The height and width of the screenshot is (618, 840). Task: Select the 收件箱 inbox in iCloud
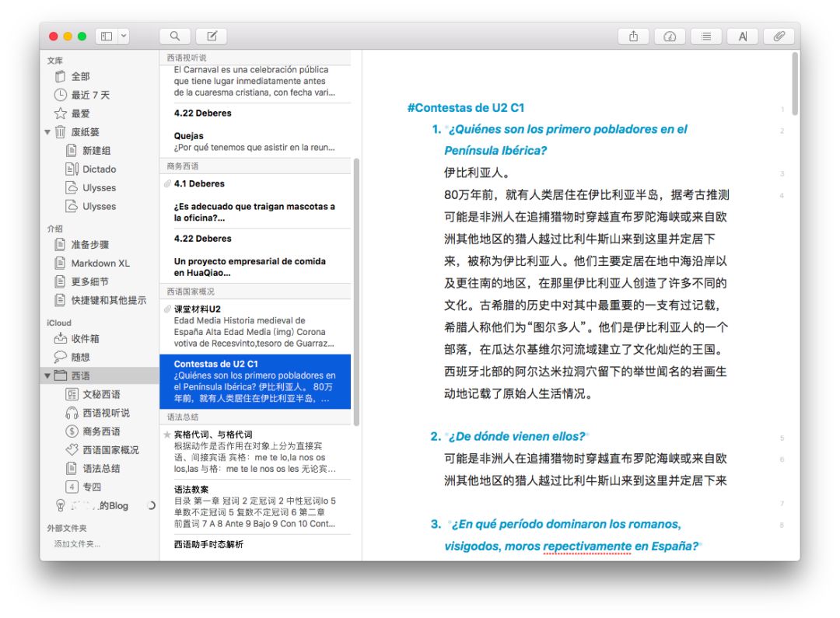pyautogui.click(x=85, y=339)
